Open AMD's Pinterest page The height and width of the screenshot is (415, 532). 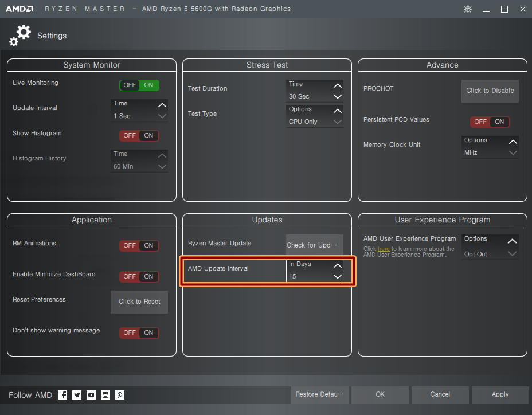coord(119,395)
